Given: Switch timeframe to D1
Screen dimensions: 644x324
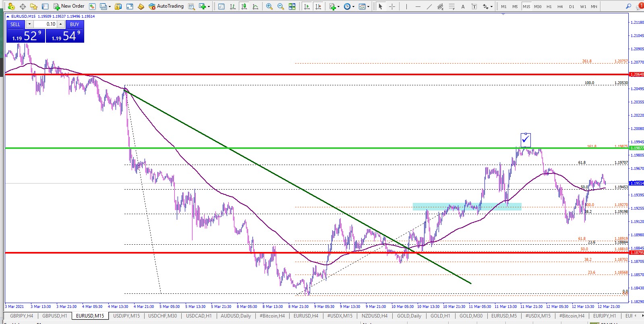Looking at the screenshot, I should pyautogui.click(x=572, y=6).
